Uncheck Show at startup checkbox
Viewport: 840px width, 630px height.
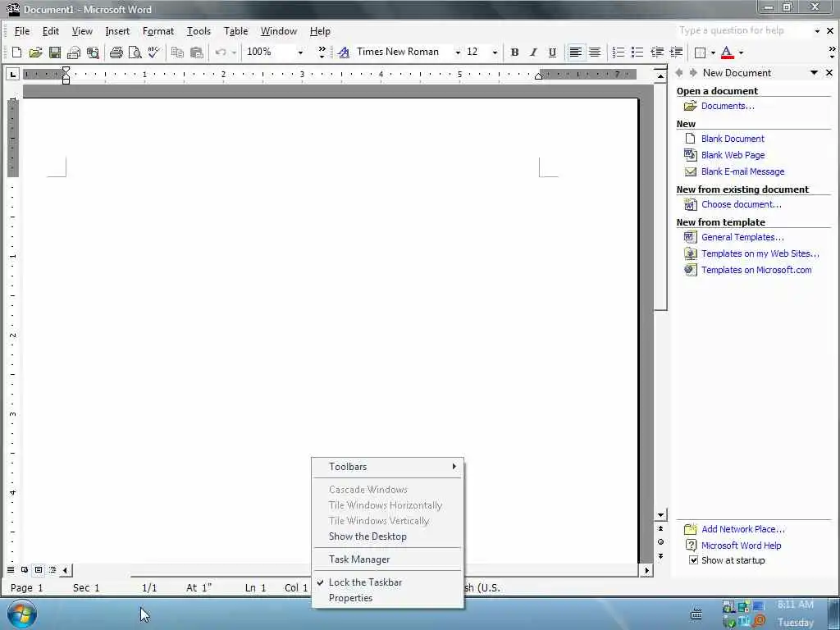694,560
